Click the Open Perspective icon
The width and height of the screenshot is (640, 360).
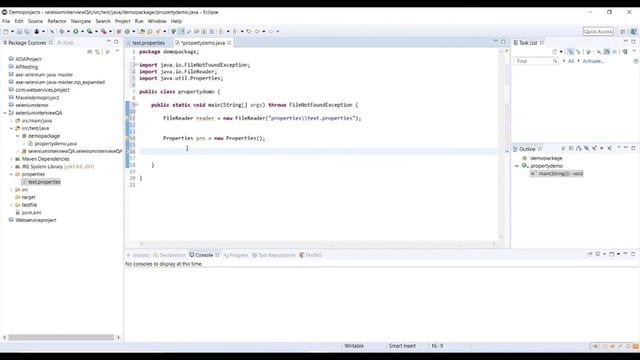622,31
